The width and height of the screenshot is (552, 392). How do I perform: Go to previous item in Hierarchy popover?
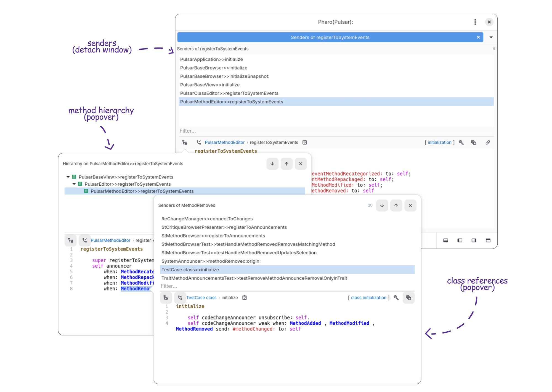click(x=286, y=164)
